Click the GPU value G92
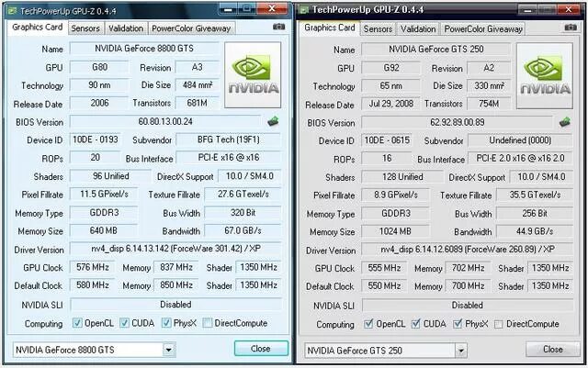This screenshot has height=368, width=588. tap(391, 68)
